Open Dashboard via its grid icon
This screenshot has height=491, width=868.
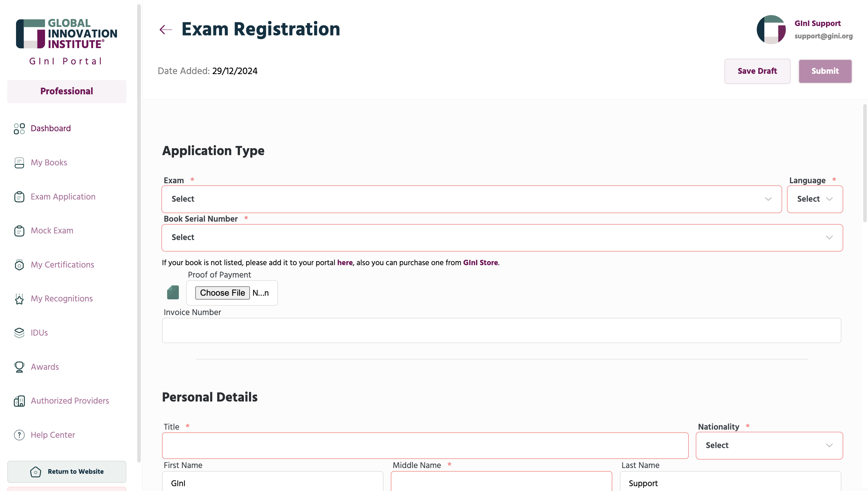[19, 128]
